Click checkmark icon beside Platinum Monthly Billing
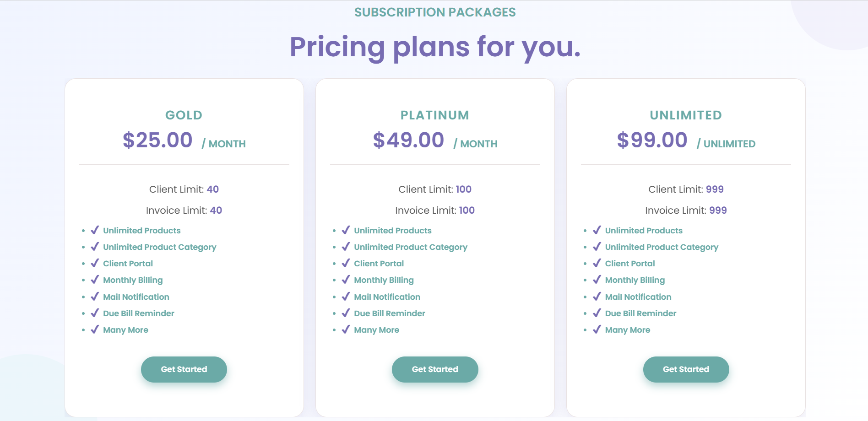 (x=346, y=280)
